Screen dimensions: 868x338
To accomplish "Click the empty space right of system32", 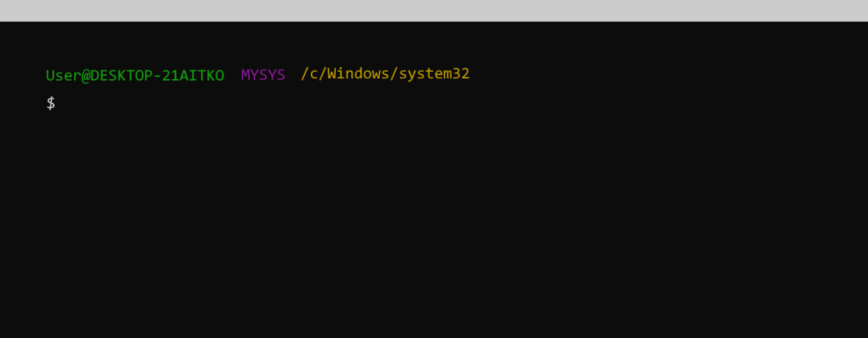I will 609,74.
